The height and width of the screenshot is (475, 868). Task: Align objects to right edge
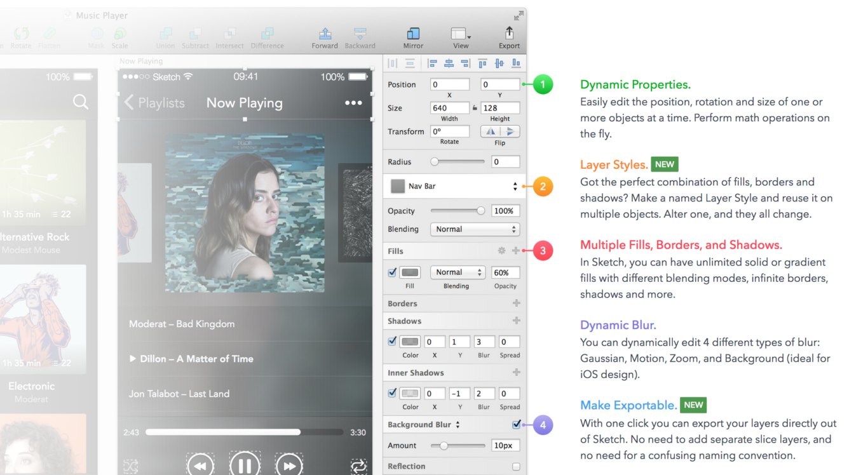[x=465, y=63]
